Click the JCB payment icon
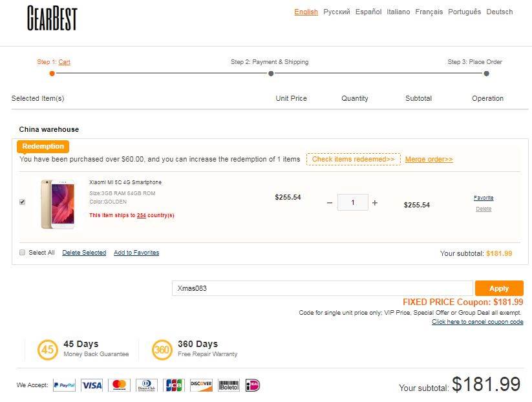 [174, 385]
